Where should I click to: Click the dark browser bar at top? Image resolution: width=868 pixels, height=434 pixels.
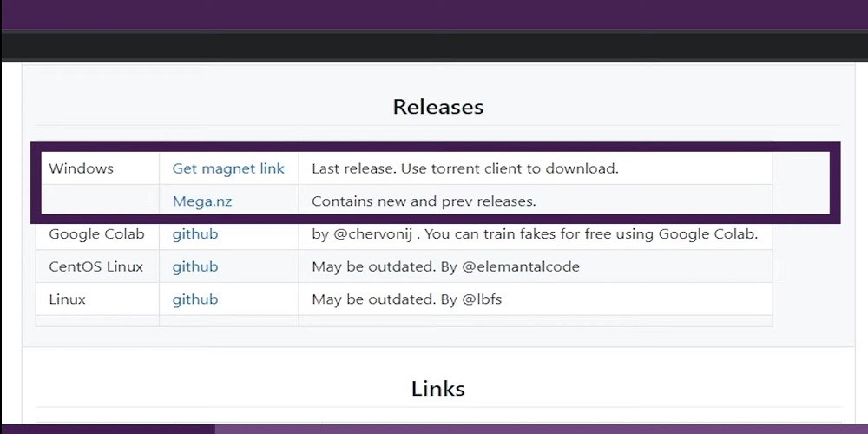434,46
